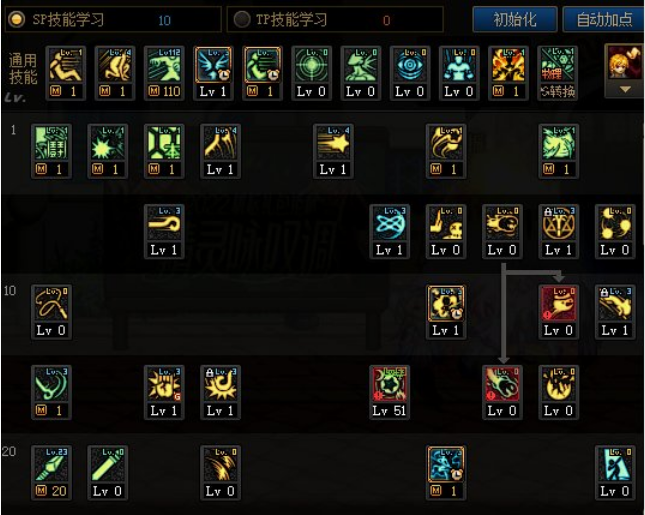Viewport: 645px width, 515px height.
Task: Select the blue winged skill with clock
Action: (x=213, y=73)
